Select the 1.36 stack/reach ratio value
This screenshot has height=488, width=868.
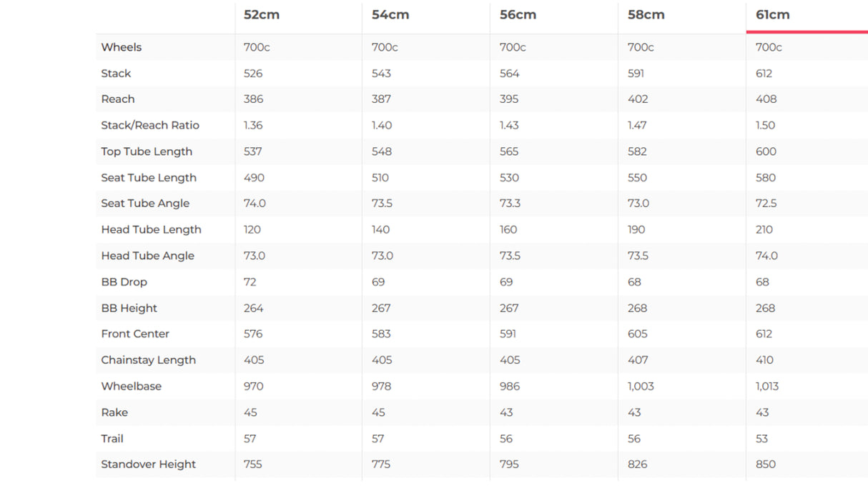(x=253, y=125)
